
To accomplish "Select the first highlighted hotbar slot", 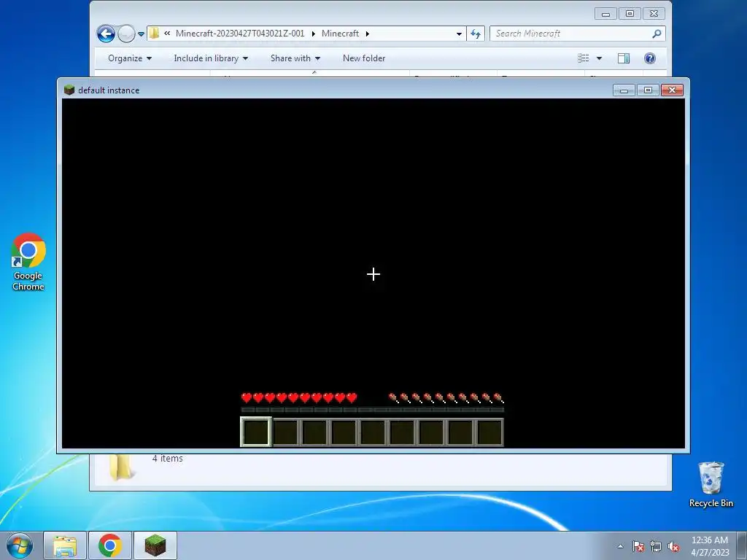I will [x=256, y=432].
